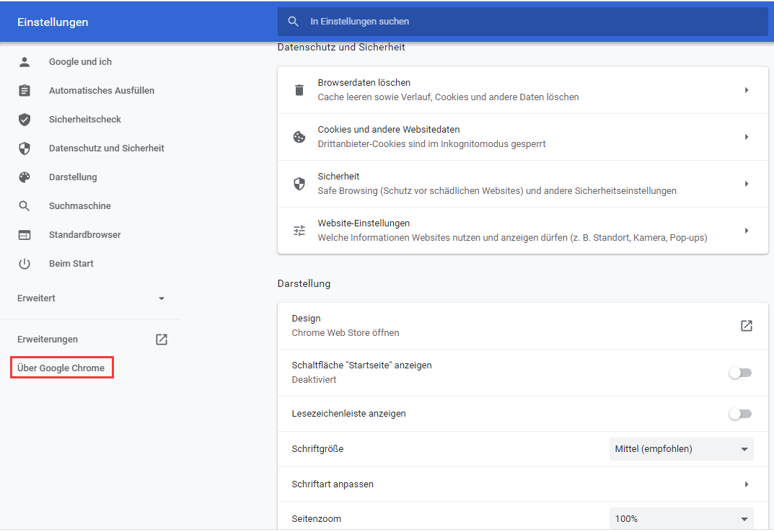
Task: Click the person icon beside Google und ich
Action: click(x=25, y=62)
